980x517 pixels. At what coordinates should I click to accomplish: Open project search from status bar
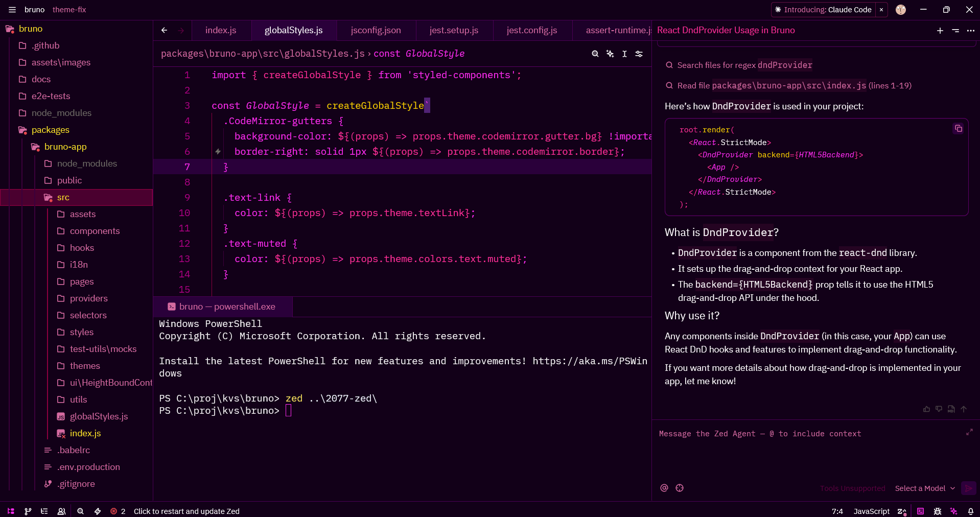pos(80,511)
